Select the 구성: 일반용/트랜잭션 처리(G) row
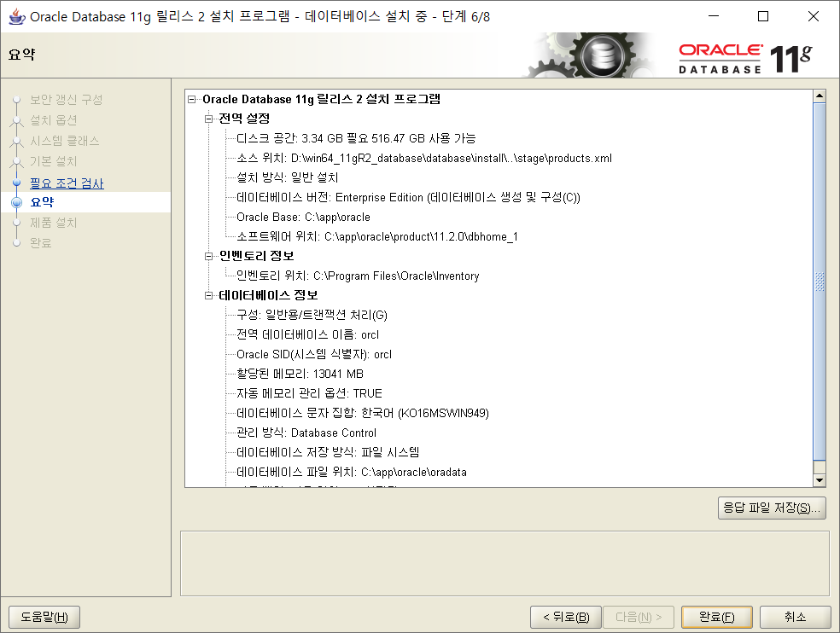Viewport: 840px width, 633px height. [312, 315]
